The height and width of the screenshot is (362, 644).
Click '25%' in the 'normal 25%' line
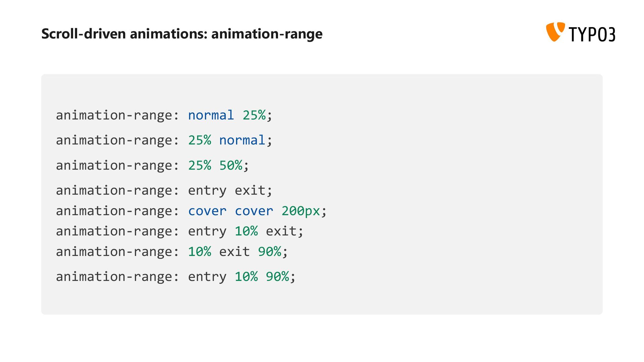(x=254, y=115)
